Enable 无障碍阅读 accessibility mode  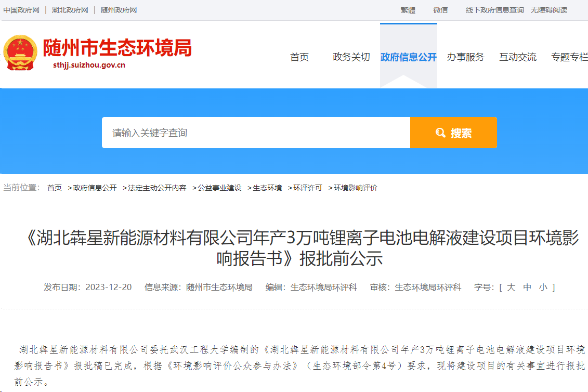549,10
